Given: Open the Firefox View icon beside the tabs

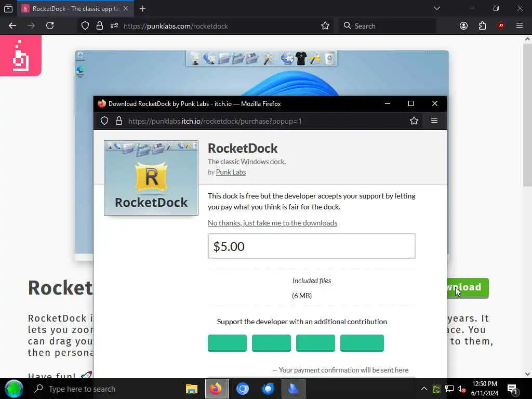Looking at the screenshot, I should [x=8, y=8].
